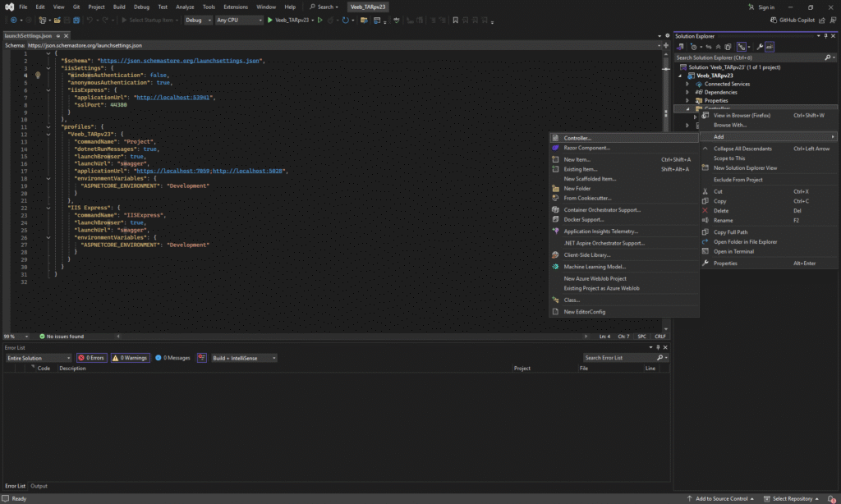The width and height of the screenshot is (841, 504).
Task: Click the lightbulb quick action icon in editor
Action: [x=38, y=75]
